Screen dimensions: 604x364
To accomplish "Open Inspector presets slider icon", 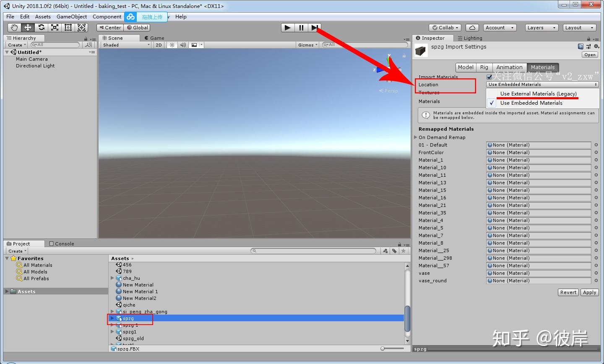I will coord(588,46).
